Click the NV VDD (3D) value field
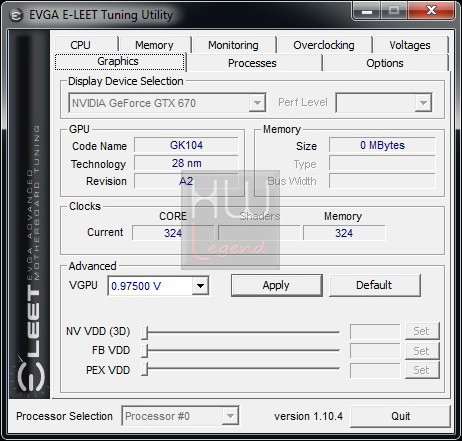Viewport: 462px width, 441px height. coord(375,332)
